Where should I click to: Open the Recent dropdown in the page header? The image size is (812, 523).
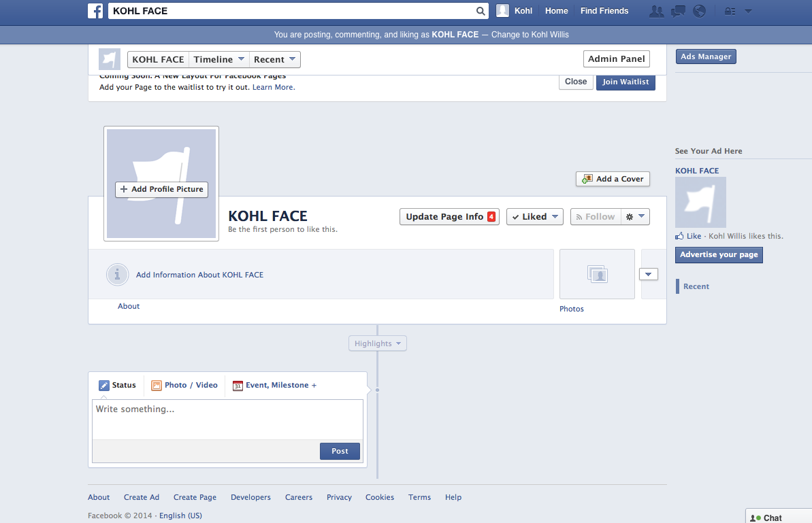[274, 59]
